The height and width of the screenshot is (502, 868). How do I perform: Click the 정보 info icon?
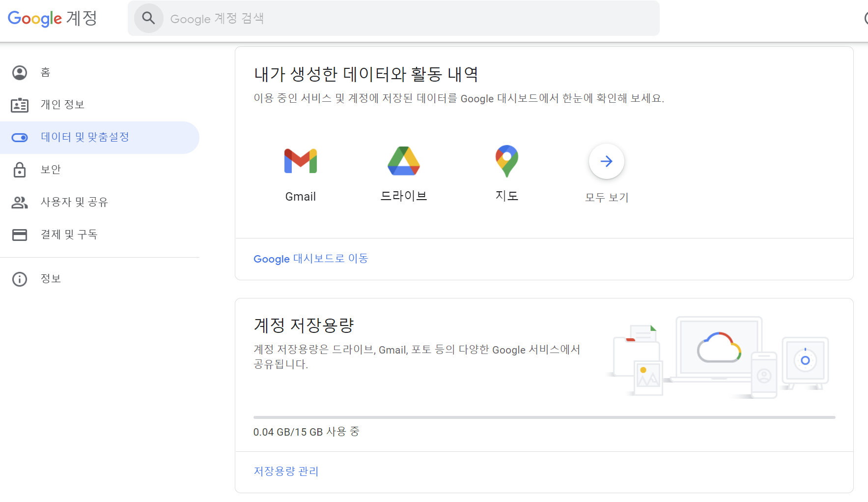coord(20,279)
